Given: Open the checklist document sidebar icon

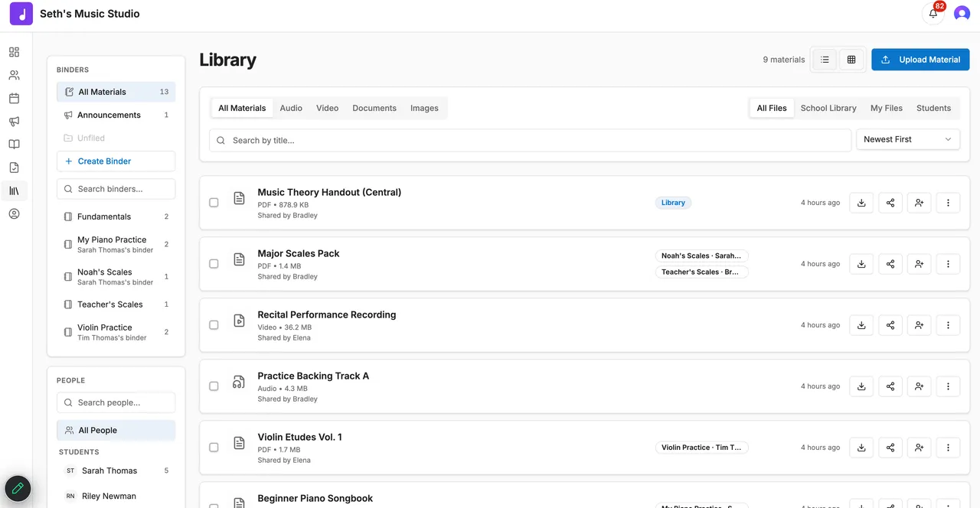Looking at the screenshot, I should (x=14, y=168).
